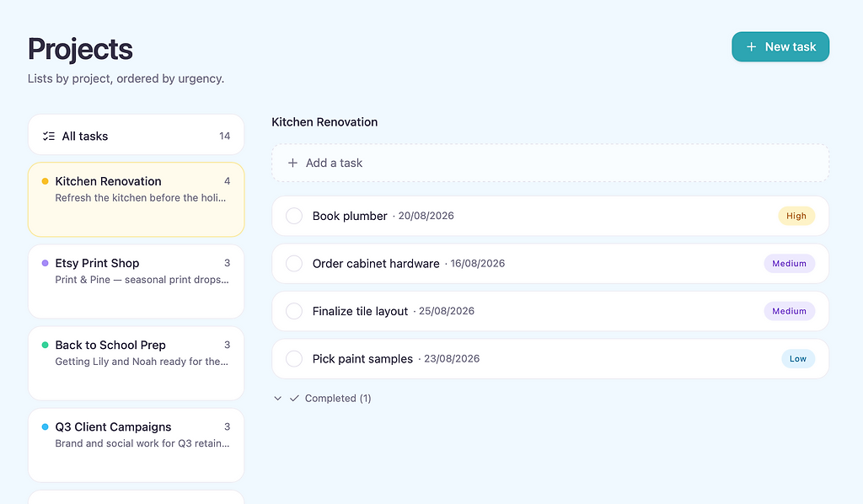The image size is (863, 504).
Task: Click the plus icon in Add a task
Action: point(292,163)
